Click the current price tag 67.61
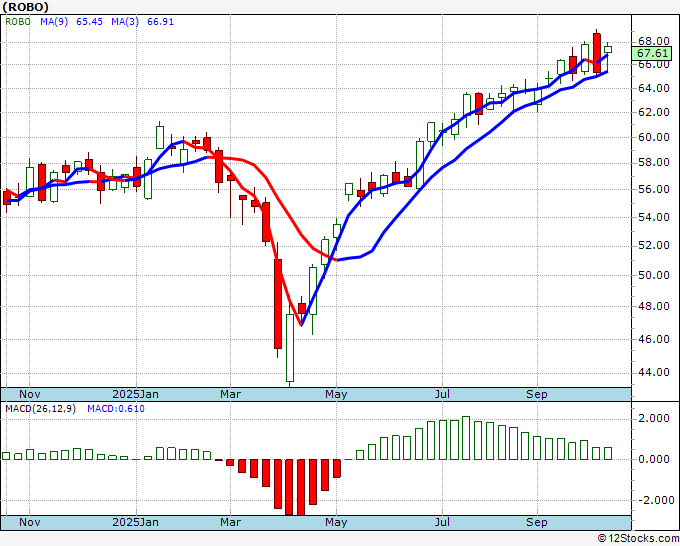 (653, 53)
